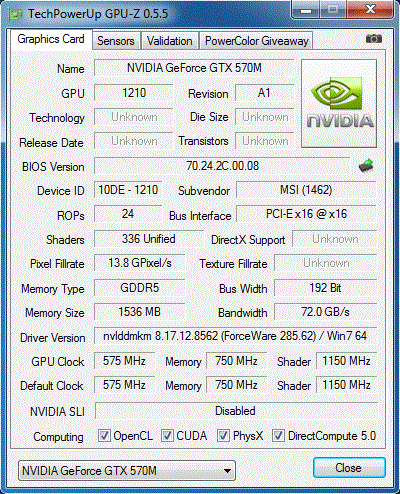Click the Texture Fillrate Unknown field
The height and width of the screenshot is (494, 400).
coord(325,263)
